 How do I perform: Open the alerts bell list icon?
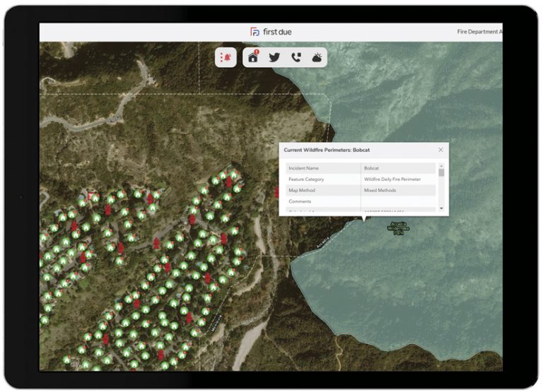pos(226,57)
